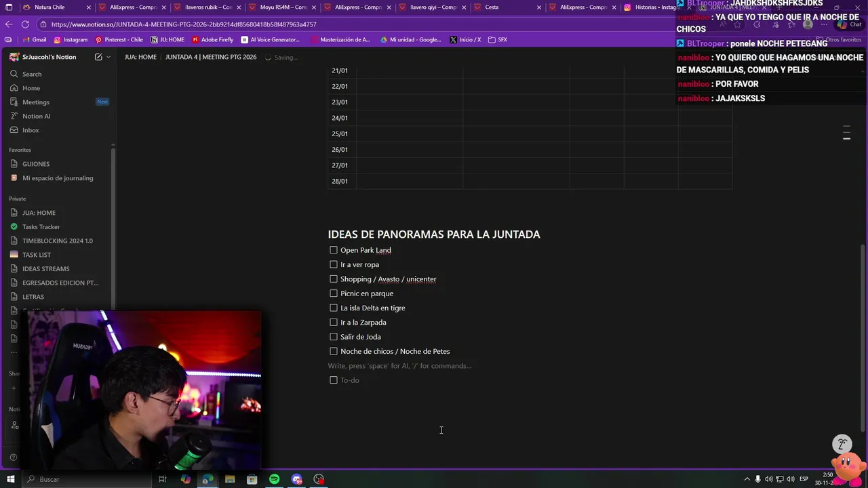
Task: Open Notion AI from the sidebar
Action: coord(37,116)
